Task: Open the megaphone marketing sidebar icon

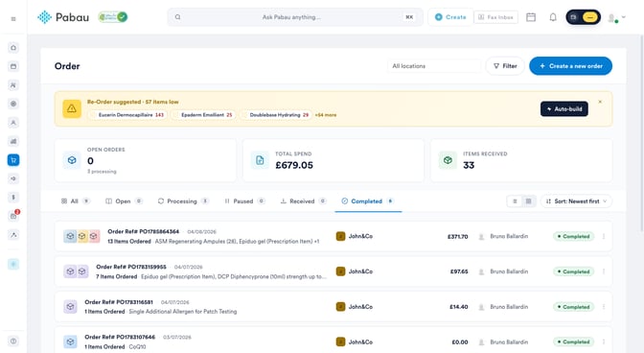Action: [13, 178]
